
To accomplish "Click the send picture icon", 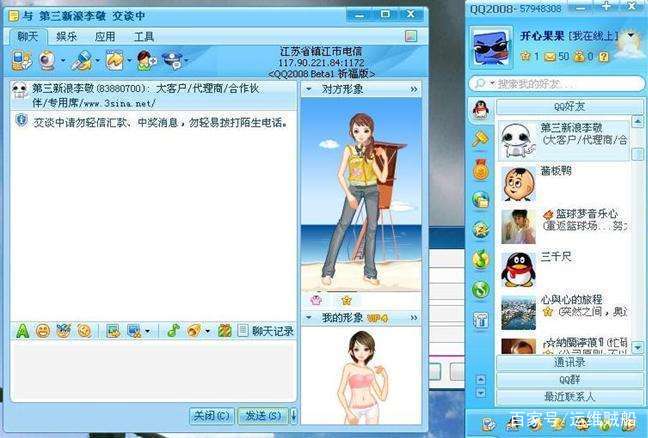I will [x=113, y=331].
